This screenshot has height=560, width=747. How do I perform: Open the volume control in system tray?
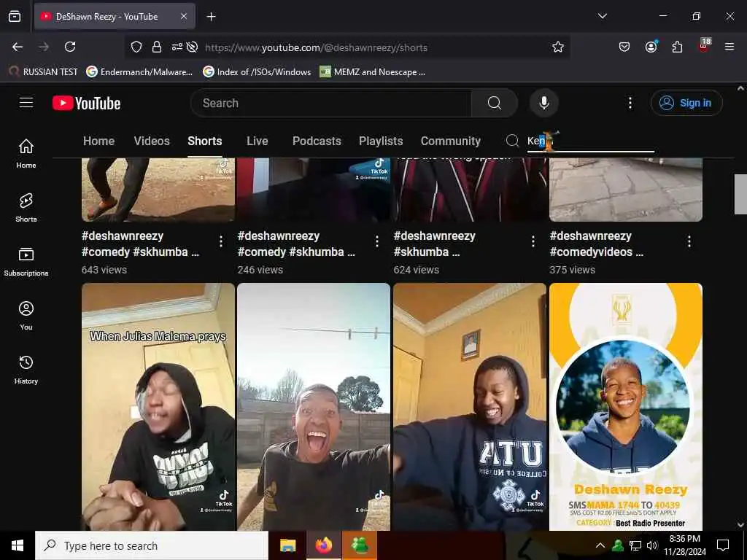coord(651,545)
